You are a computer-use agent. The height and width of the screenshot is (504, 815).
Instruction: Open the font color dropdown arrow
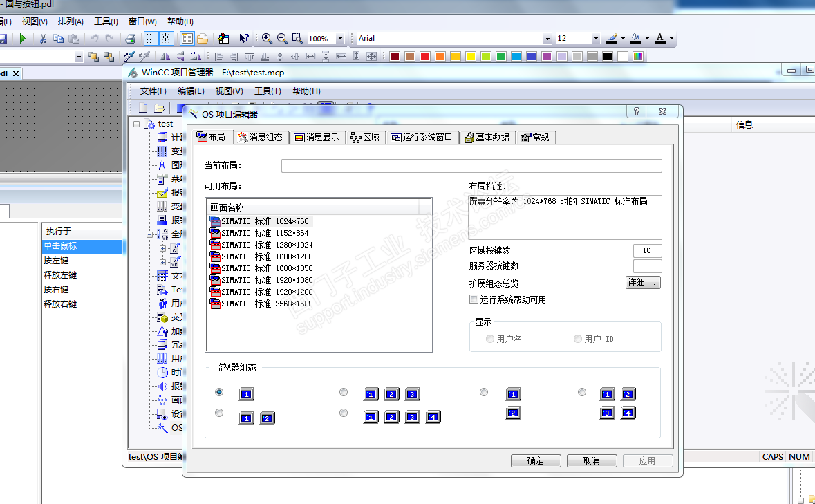(x=671, y=39)
